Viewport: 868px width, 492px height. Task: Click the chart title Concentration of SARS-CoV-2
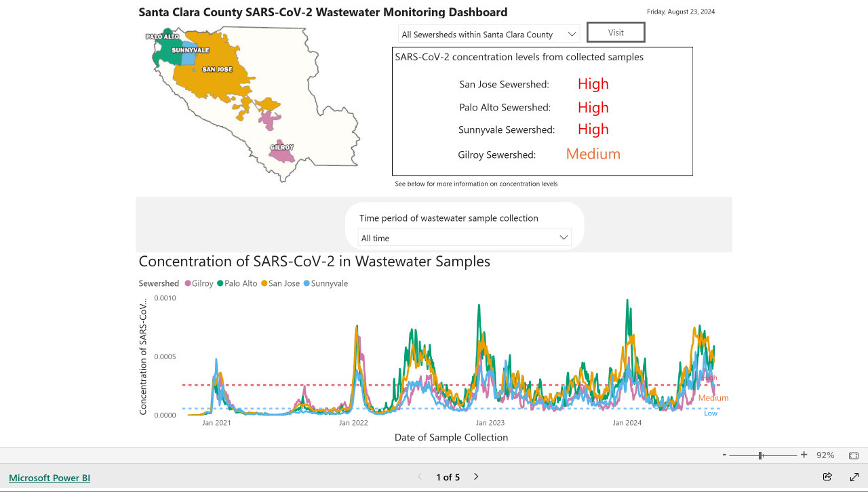(x=314, y=262)
